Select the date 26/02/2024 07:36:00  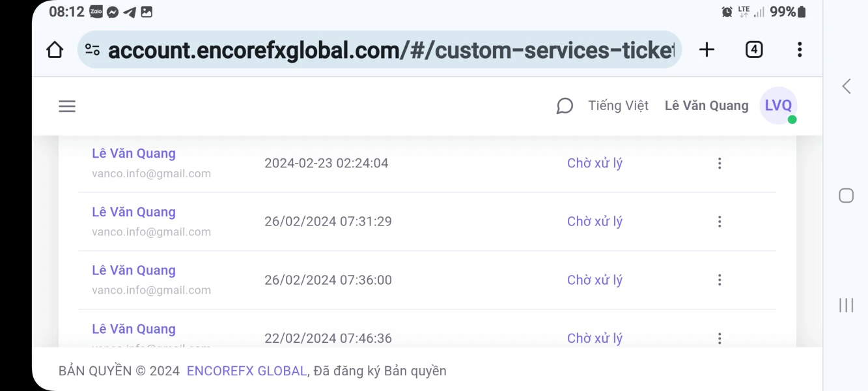point(328,280)
